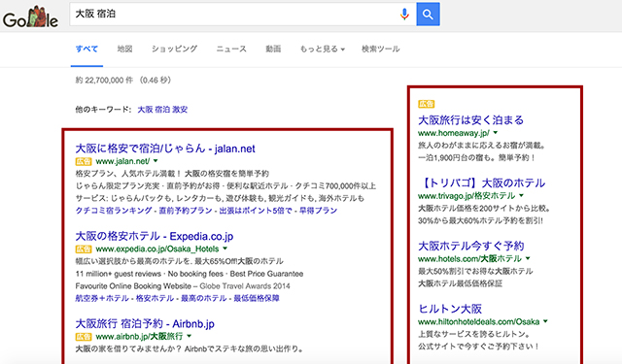Open the 最低価格保障 sitelink
This screenshot has width=622, height=364.
pyautogui.click(x=257, y=298)
